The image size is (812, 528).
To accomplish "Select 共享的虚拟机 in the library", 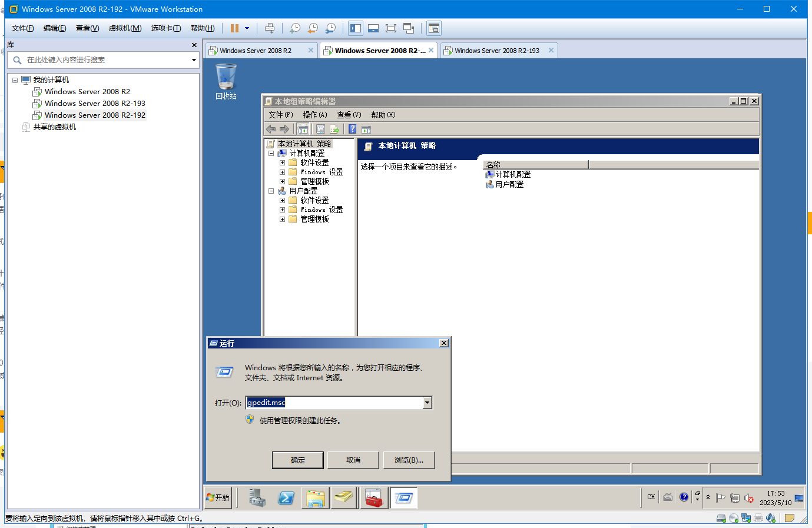I will pos(54,127).
